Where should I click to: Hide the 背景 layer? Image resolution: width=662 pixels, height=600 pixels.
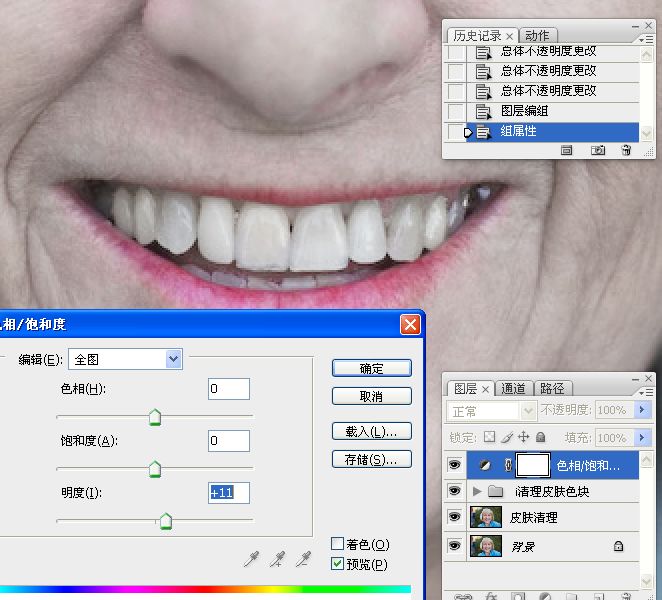pos(455,546)
